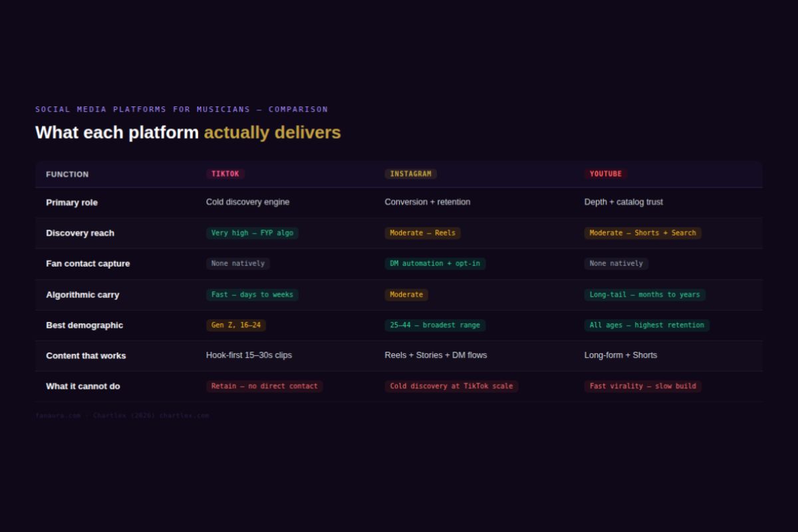Image resolution: width=798 pixels, height=532 pixels.
Task: Select the '25–44 — broadest range' tag
Action: click(x=435, y=325)
